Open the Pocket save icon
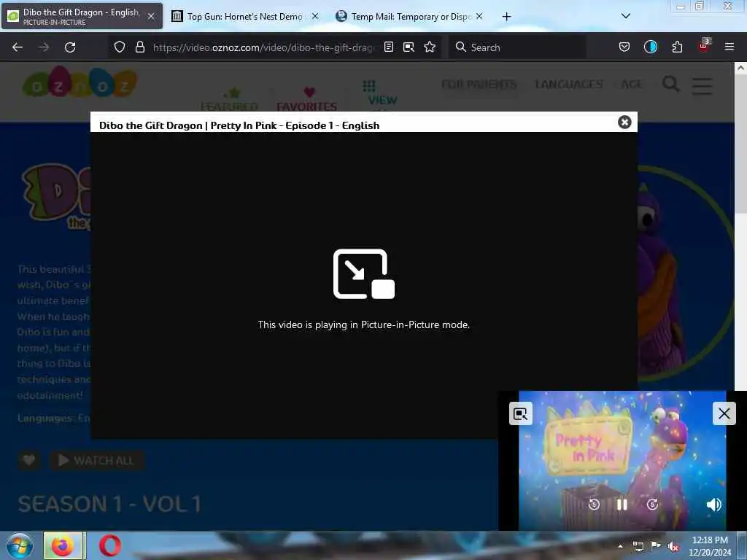The image size is (747, 560). tap(624, 47)
